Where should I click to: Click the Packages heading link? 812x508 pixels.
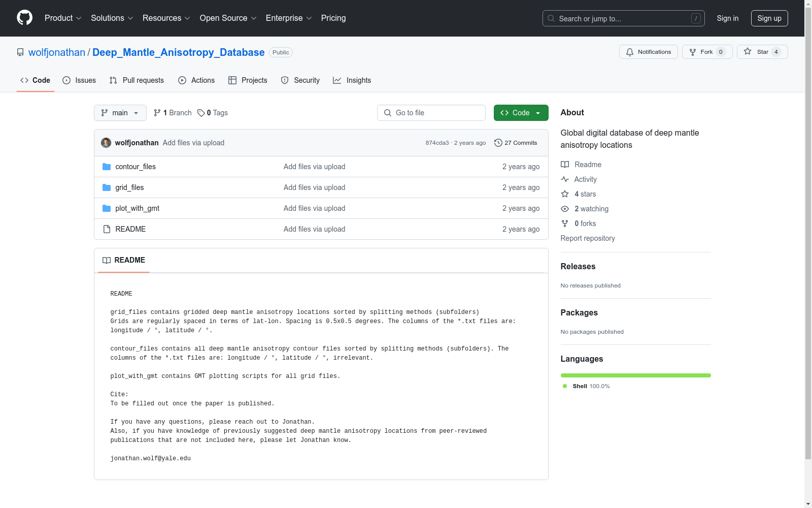(579, 313)
